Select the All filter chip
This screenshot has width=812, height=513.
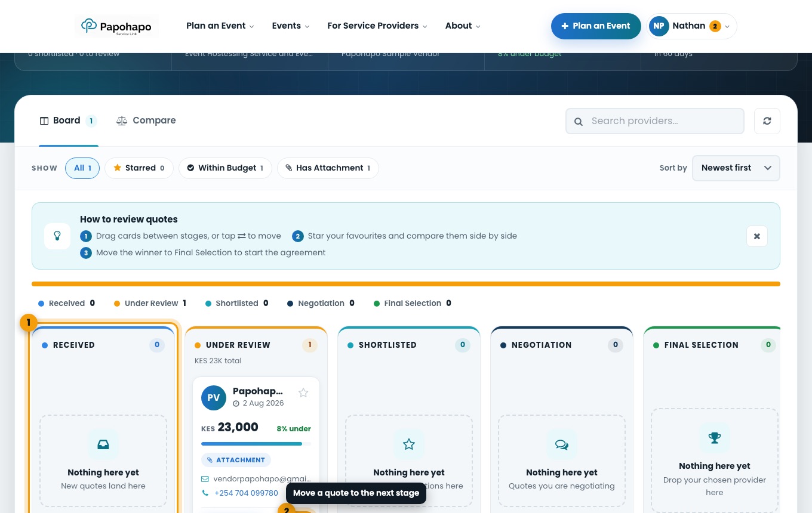(82, 168)
